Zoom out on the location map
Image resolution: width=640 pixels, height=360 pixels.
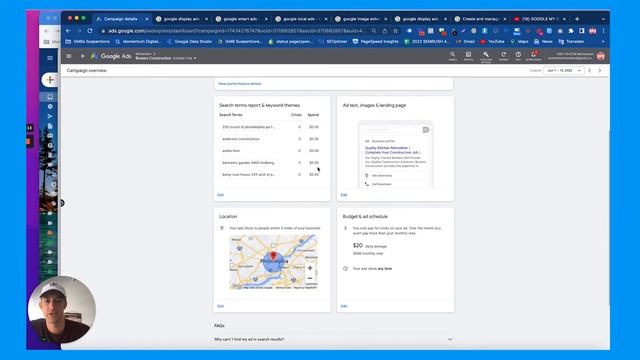tap(310, 278)
